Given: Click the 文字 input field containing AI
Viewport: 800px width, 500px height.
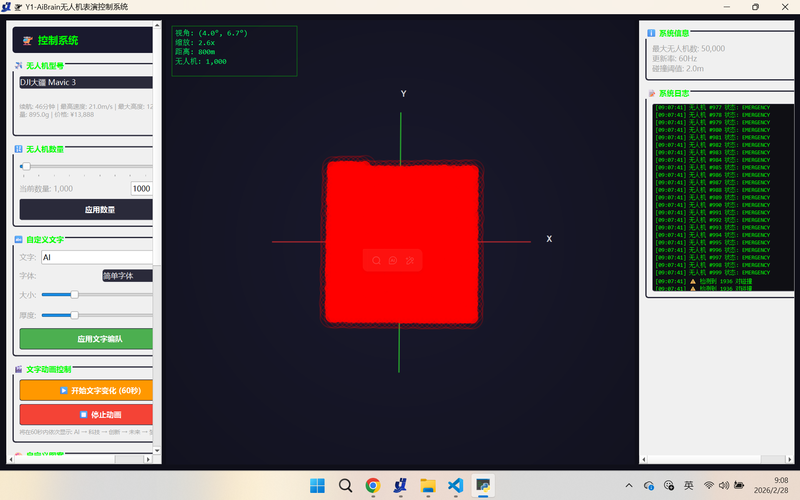Looking at the screenshot, I should (96, 257).
